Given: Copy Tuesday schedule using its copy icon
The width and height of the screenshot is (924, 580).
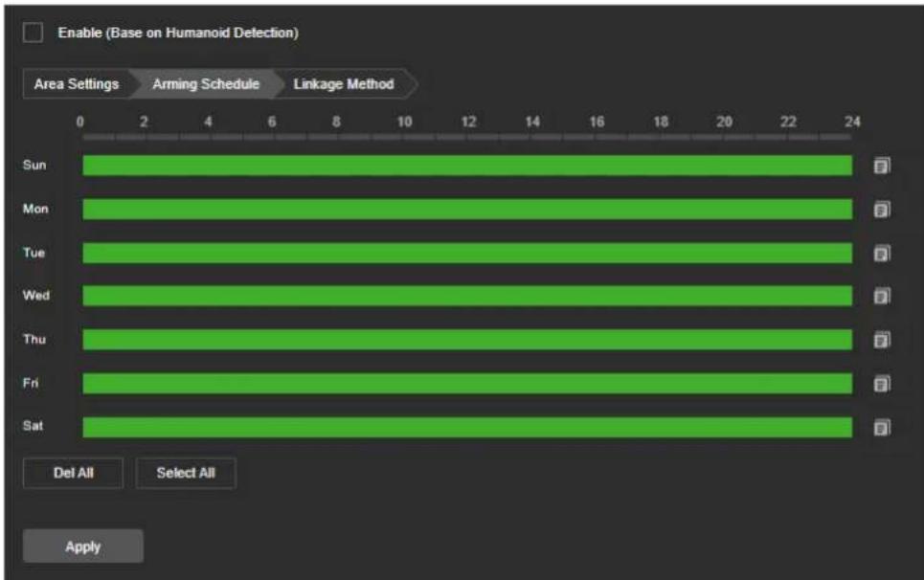Looking at the screenshot, I should click(882, 254).
